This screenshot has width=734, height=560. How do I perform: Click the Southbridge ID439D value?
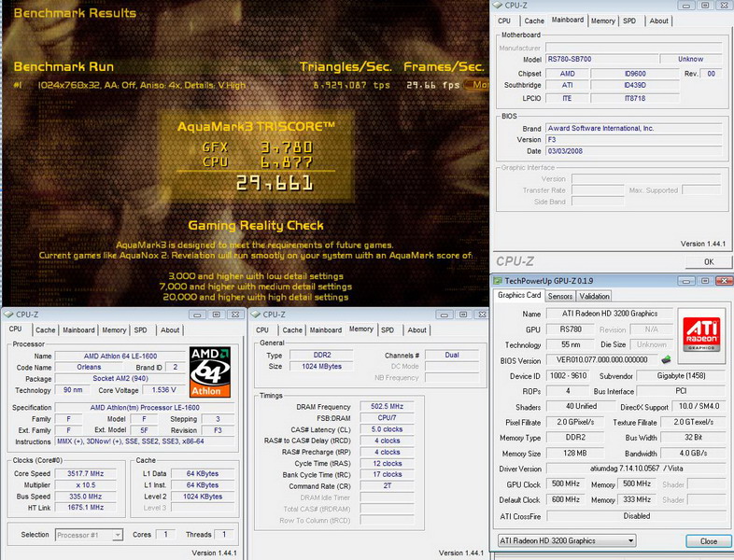tap(635, 86)
